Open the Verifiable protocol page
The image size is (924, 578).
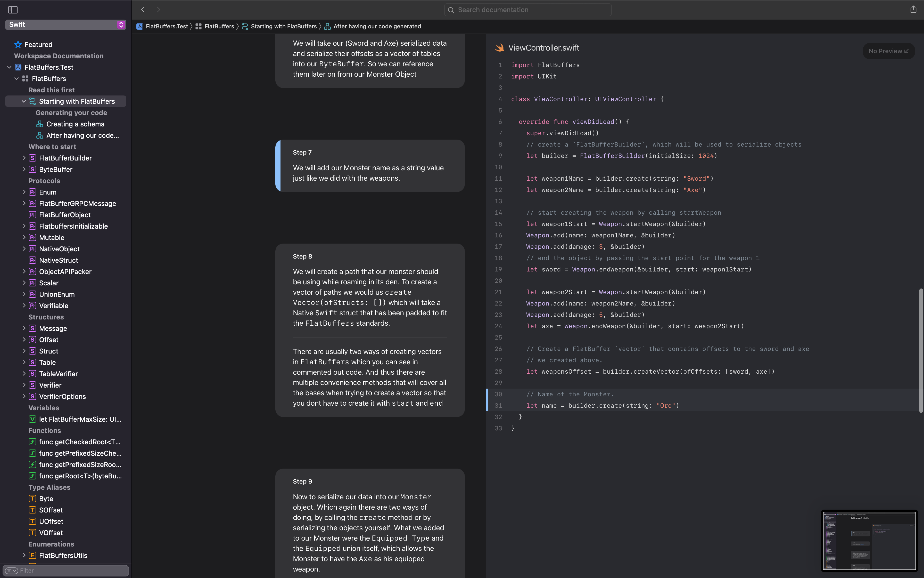[53, 306]
